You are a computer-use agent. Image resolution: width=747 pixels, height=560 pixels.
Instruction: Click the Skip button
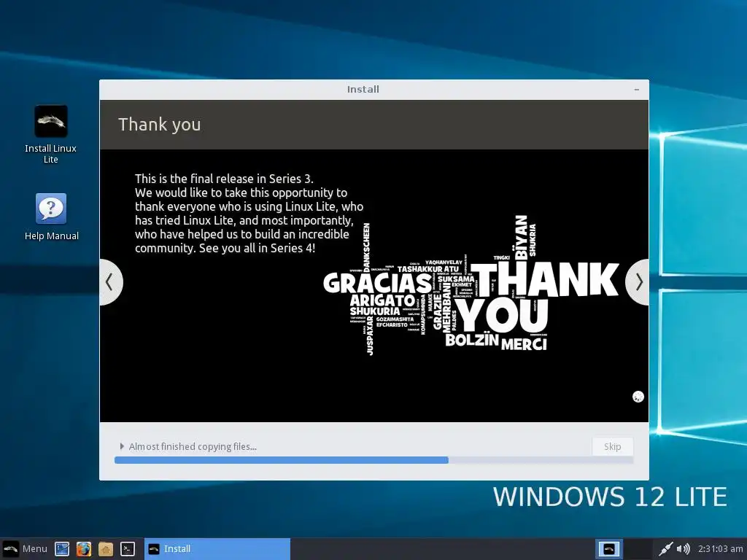tap(612, 447)
